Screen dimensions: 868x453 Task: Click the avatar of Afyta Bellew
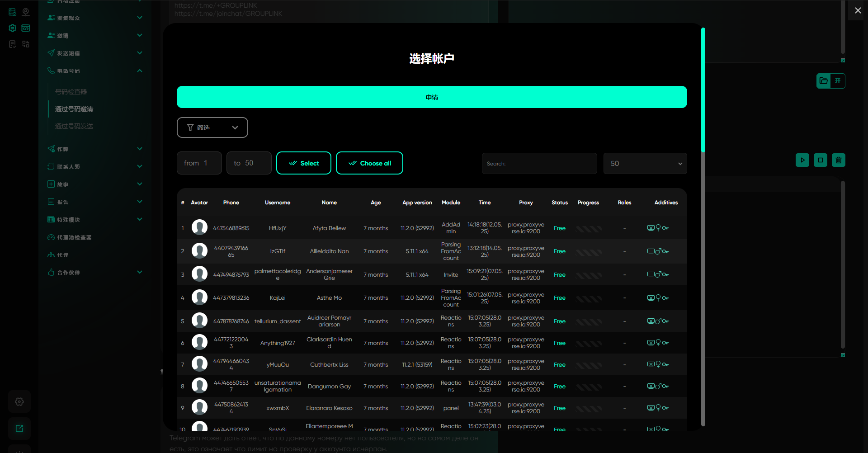199,227
